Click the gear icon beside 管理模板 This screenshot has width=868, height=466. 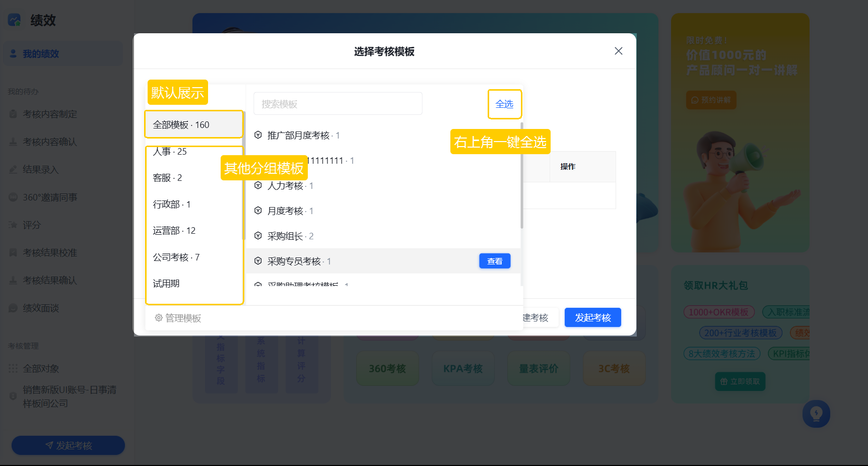click(159, 318)
